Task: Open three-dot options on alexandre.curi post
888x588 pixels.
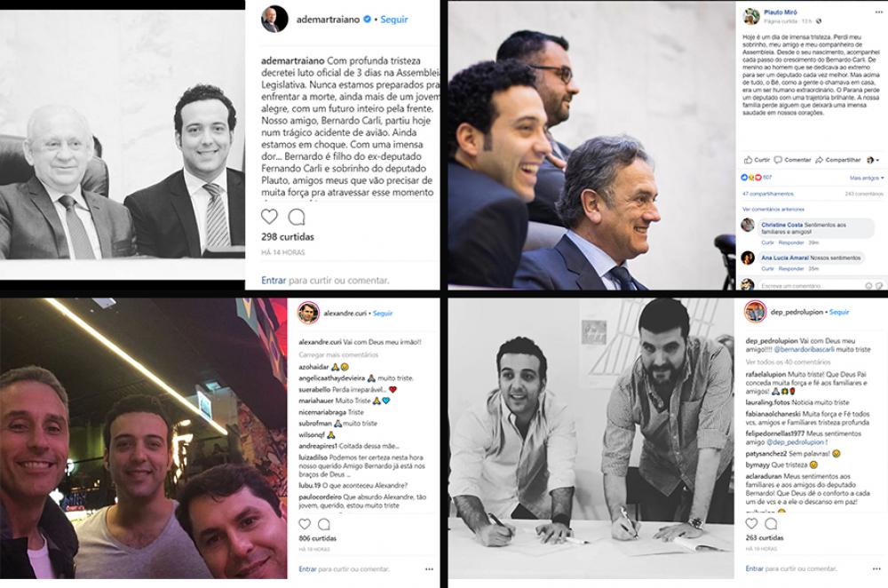Action: tap(429, 568)
